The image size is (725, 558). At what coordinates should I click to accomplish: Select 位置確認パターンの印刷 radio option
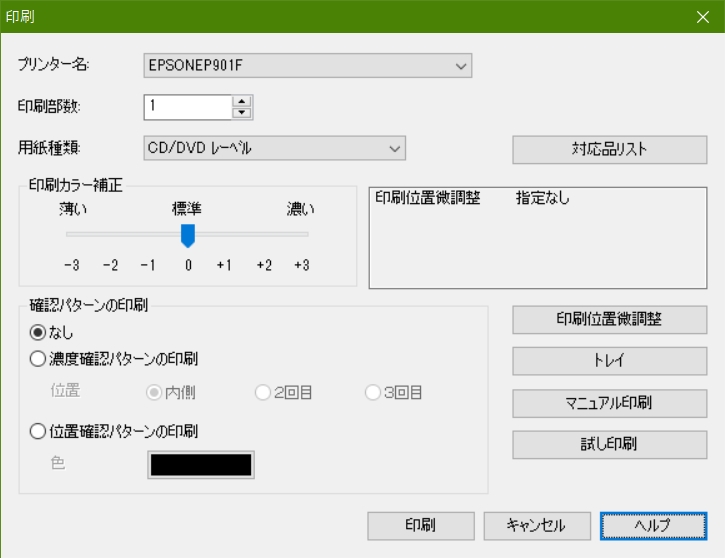(38, 431)
